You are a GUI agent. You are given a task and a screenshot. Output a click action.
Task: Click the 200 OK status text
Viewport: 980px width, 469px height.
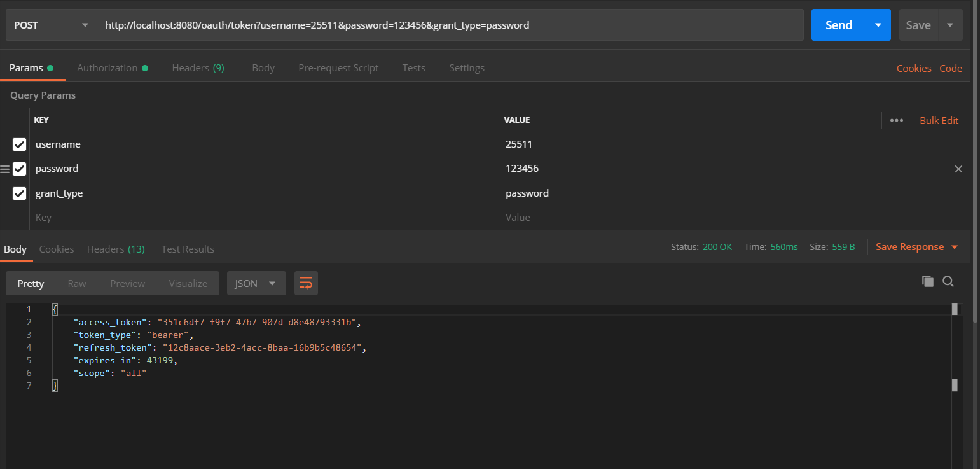pos(717,247)
